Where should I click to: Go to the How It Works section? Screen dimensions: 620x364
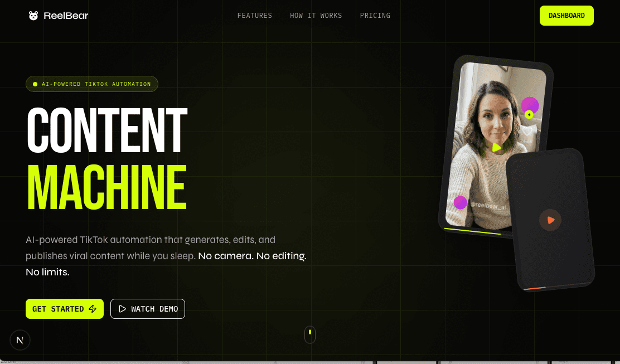tap(316, 16)
